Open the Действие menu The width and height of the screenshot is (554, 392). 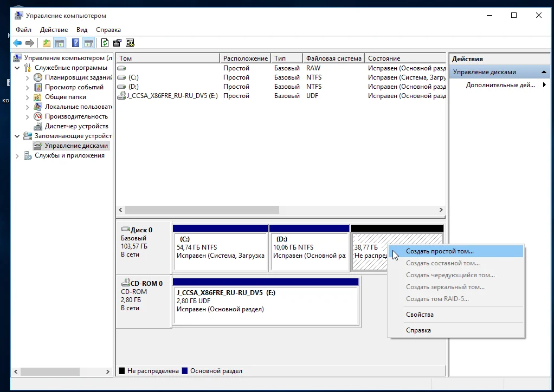(x=54, y=30)
